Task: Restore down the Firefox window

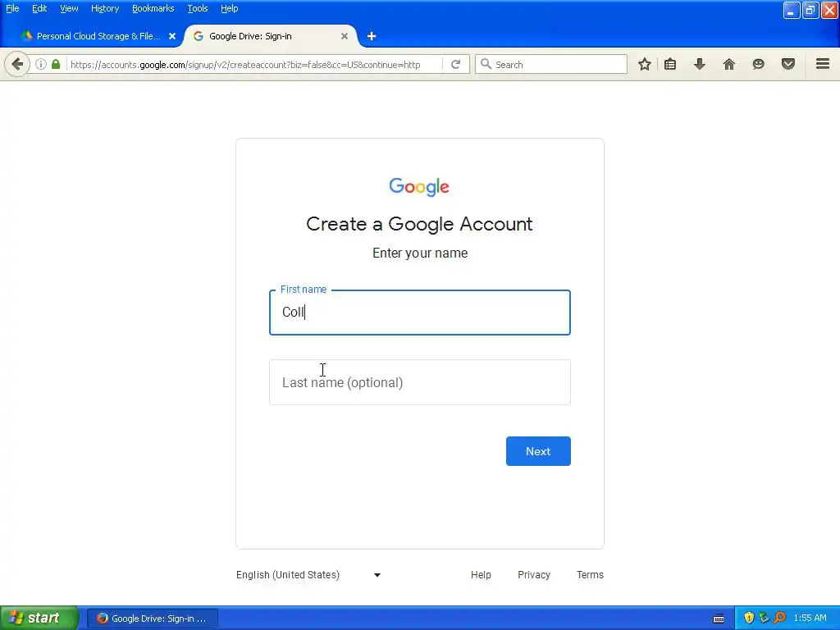Action: coord(810,10)
